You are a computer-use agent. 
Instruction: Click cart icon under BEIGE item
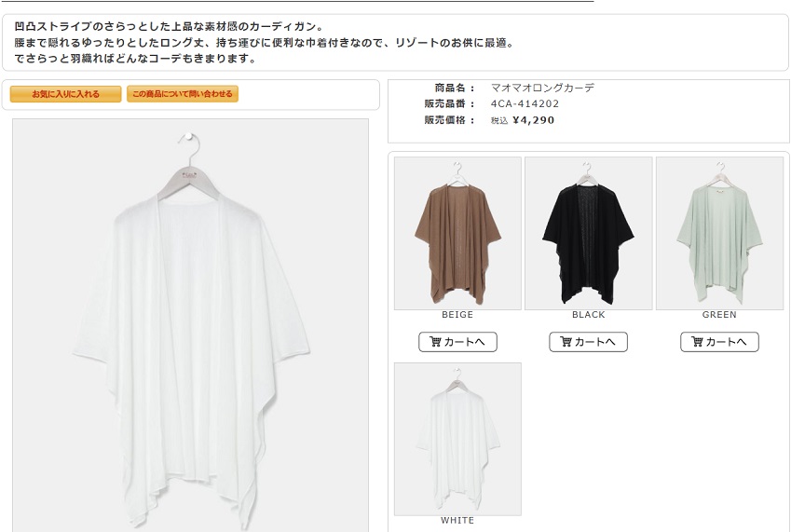(435, 341)
